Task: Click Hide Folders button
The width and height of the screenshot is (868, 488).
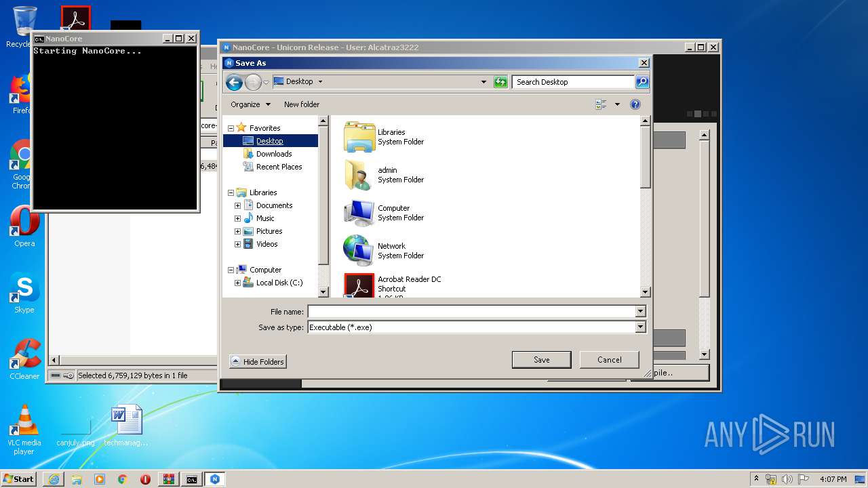Action: click(x=258, y=362)
